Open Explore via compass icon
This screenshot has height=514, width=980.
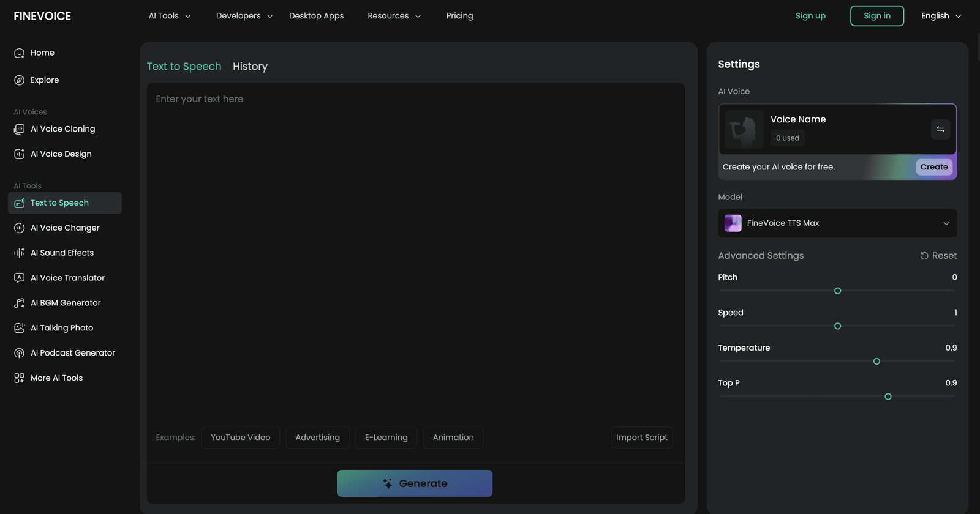click(19, 80)
